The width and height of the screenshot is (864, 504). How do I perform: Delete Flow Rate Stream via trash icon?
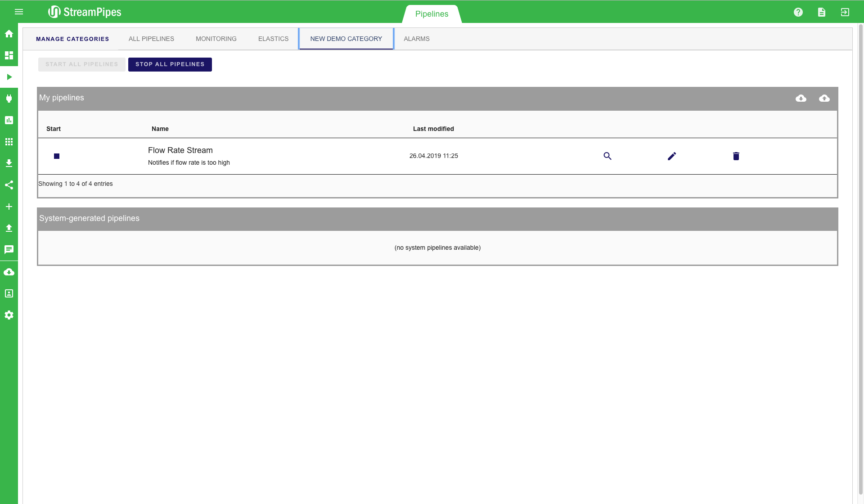(x=736, y=156)
